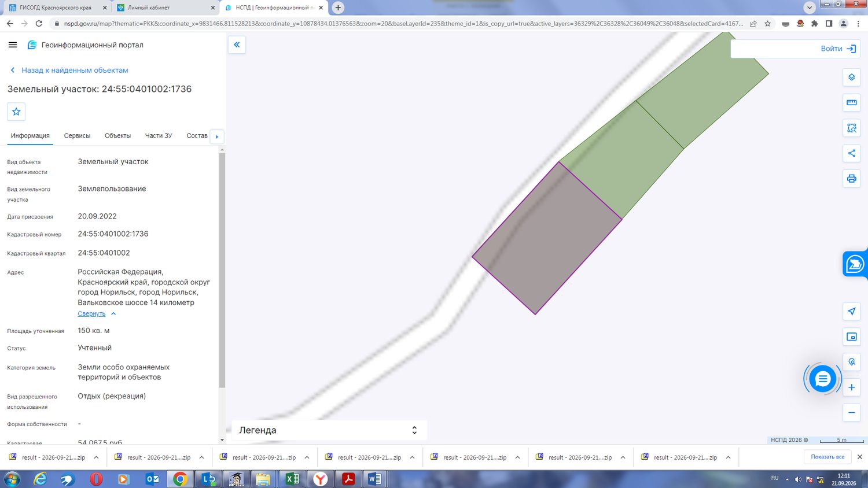
Task: Click the Войти login button
Action: tap(838, 49)
